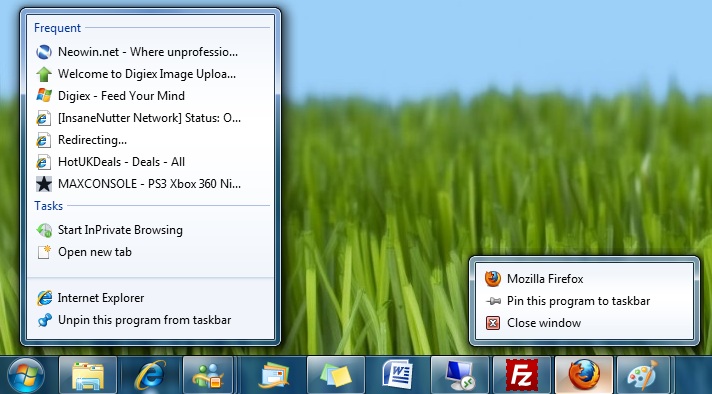Open Windows Live Messenger taskbar icon
Image resolution: width=712 pixels, height=394 pixels.
tap(208, 375)
